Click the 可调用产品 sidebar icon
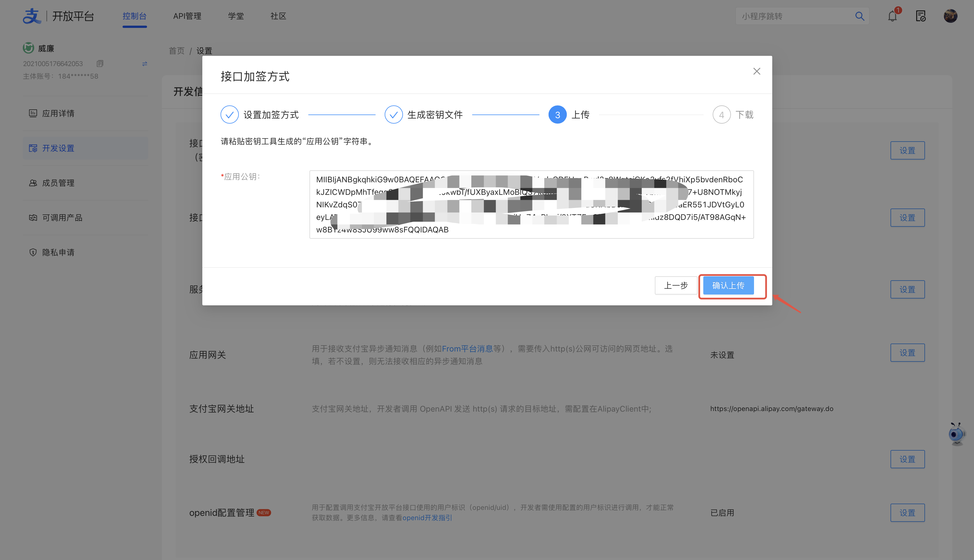 pos(33,218)
